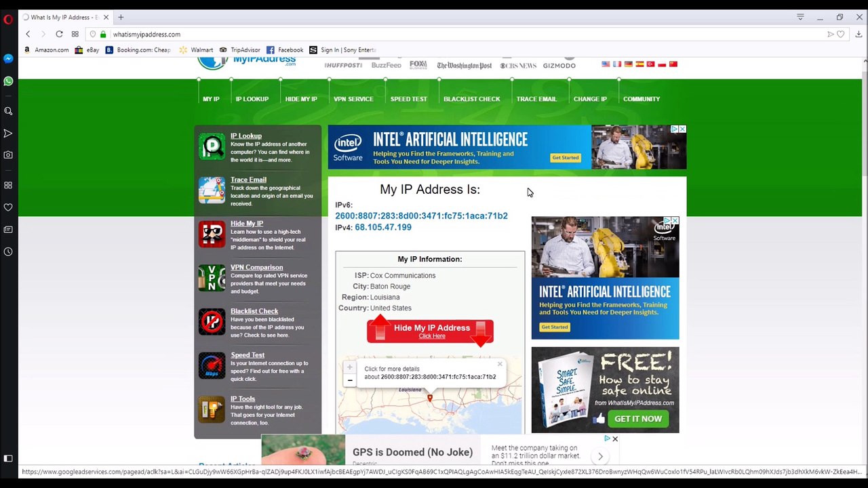This screenshot has height=488, width=868.
Task: Open a new tab with plus button
Action: click(x=121, y=17)
